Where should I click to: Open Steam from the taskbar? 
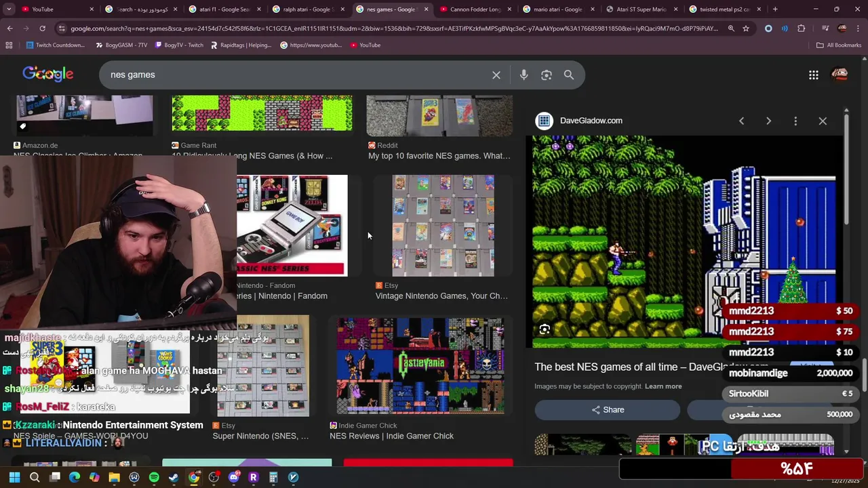click(x=174, y=477)
